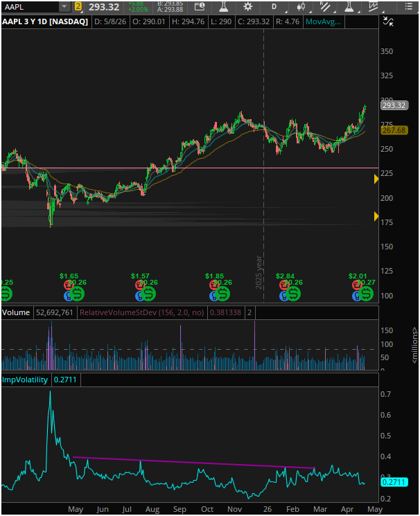Viewport: 420px width, 516px height.
Task: Open the chart mode line-graph menu
Action: (x=374, y=7)
